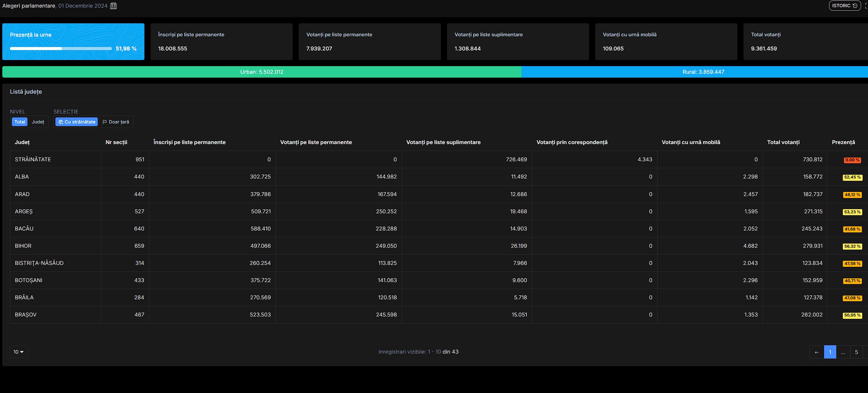868x393 pixels.
Task: Select the ARAD county row
Action: click(439, 194)
